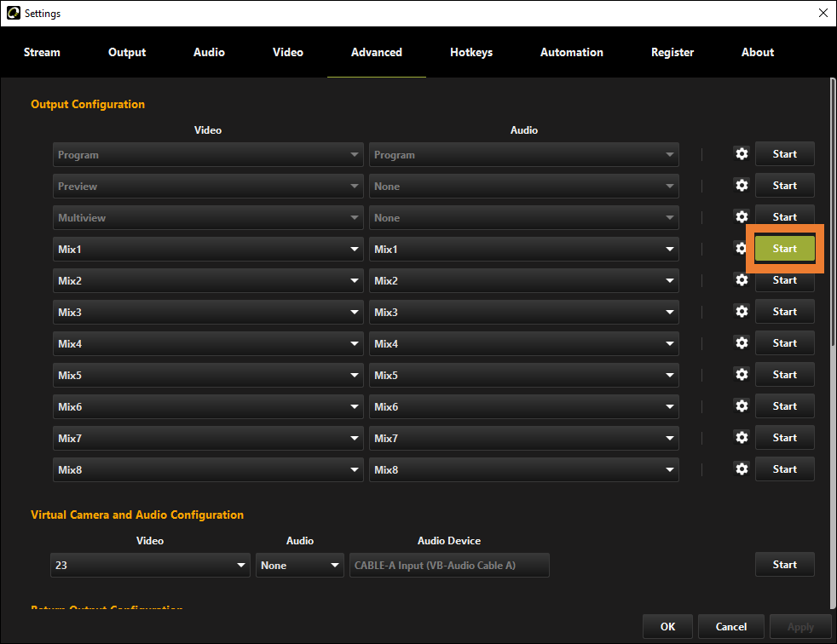Start the Mix1 output
Image resolution: width=837 pixels, height=644 pixels.
[x=785, y=249]
